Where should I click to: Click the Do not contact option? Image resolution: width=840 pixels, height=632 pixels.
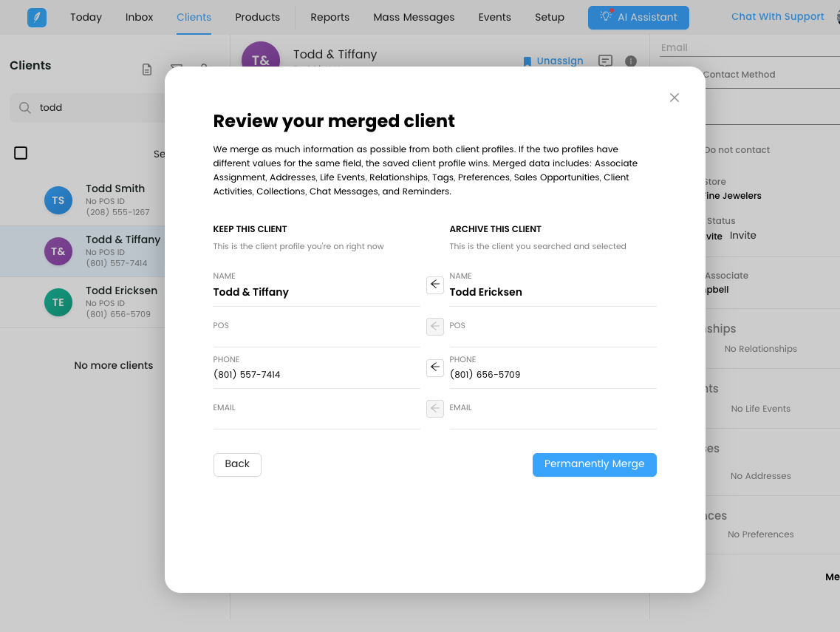[x=737, y=150]
